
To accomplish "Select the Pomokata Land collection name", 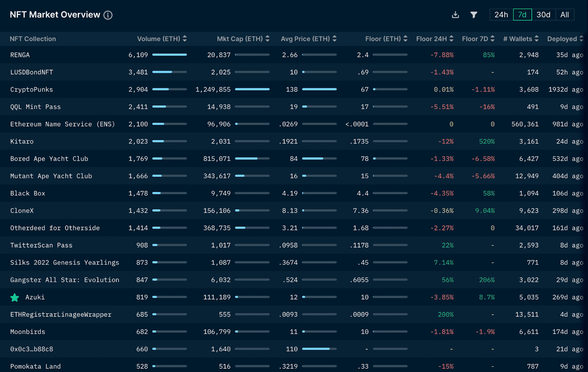I will (x=35, y=366).
